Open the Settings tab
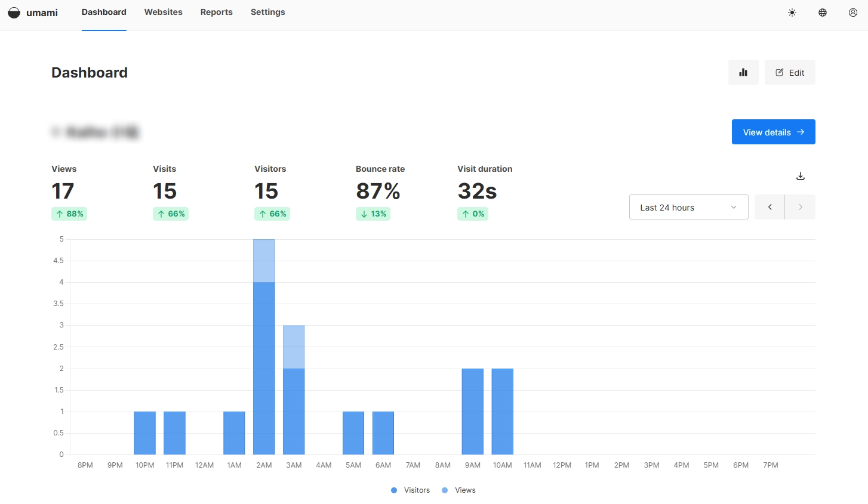The width and height of the screenshot is (868, 504). click(x=267, y=12)
